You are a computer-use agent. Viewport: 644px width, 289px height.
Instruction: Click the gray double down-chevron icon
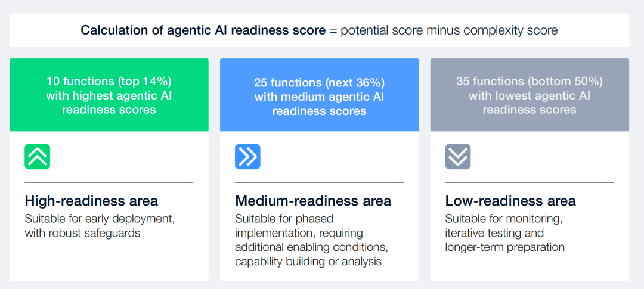[x=458, y=156]
